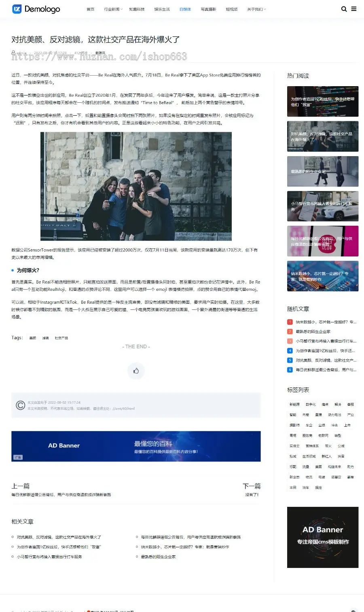Select tag 新业态 in the tag list
This screenshot has height=612, width=364.
(x=294, y=477)
